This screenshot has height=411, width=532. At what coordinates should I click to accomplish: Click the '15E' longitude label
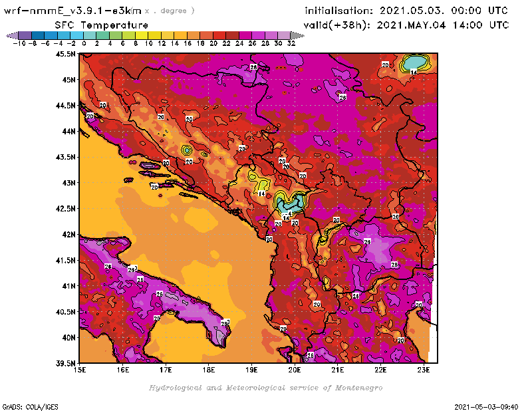click(80, 370)
